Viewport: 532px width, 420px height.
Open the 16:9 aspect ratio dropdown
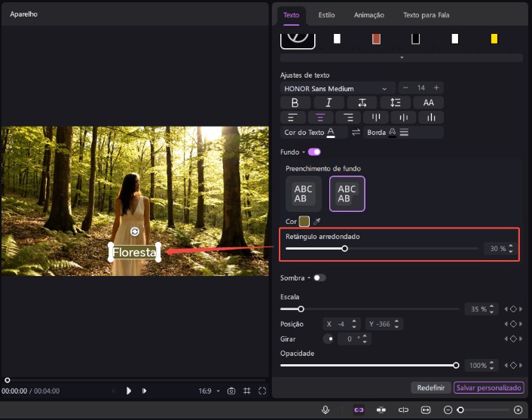(209, 391)
